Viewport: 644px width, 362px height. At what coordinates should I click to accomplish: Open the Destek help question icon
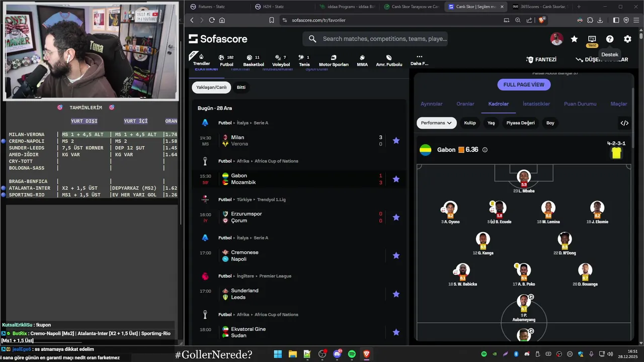point(610,39)
